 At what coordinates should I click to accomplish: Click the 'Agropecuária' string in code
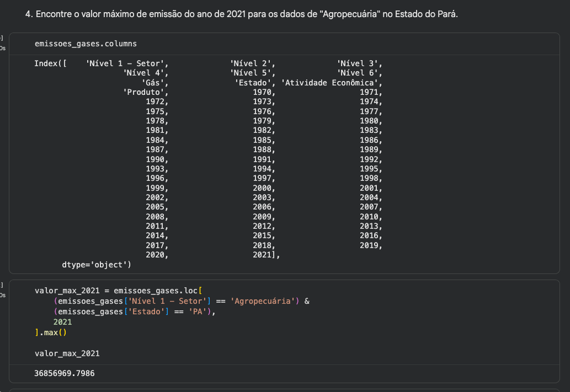coord(263,301)
